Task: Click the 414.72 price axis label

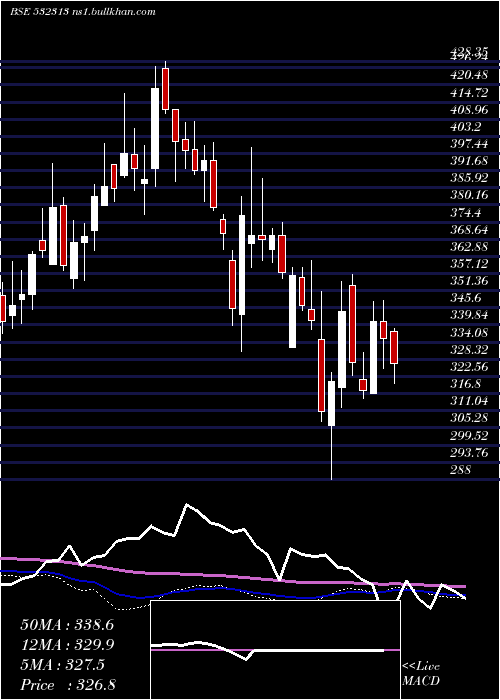Action: tap(468, 92)
